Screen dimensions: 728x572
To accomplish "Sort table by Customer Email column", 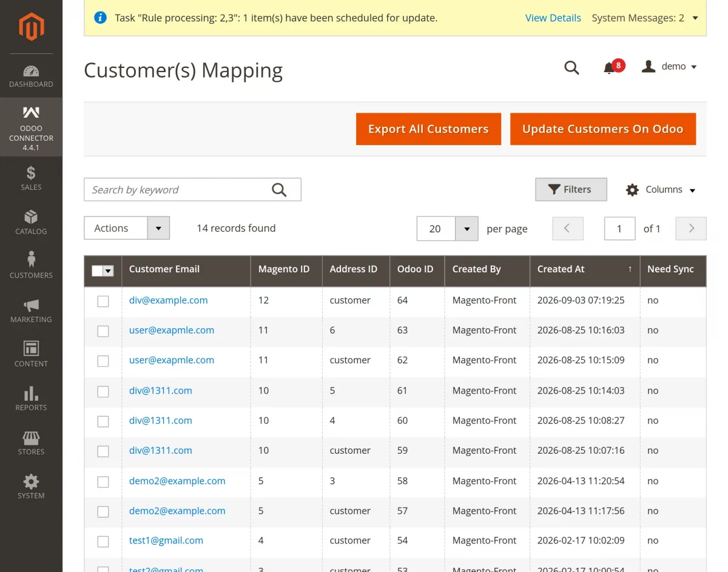I will pyautogui.click(x=164, y=269).
